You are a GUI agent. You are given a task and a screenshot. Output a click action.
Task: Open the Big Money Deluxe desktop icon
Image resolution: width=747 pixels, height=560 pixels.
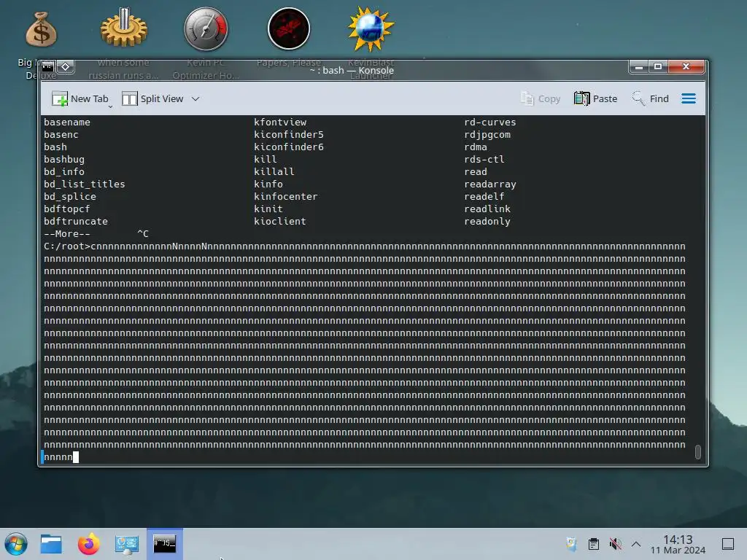coord(41,29)
